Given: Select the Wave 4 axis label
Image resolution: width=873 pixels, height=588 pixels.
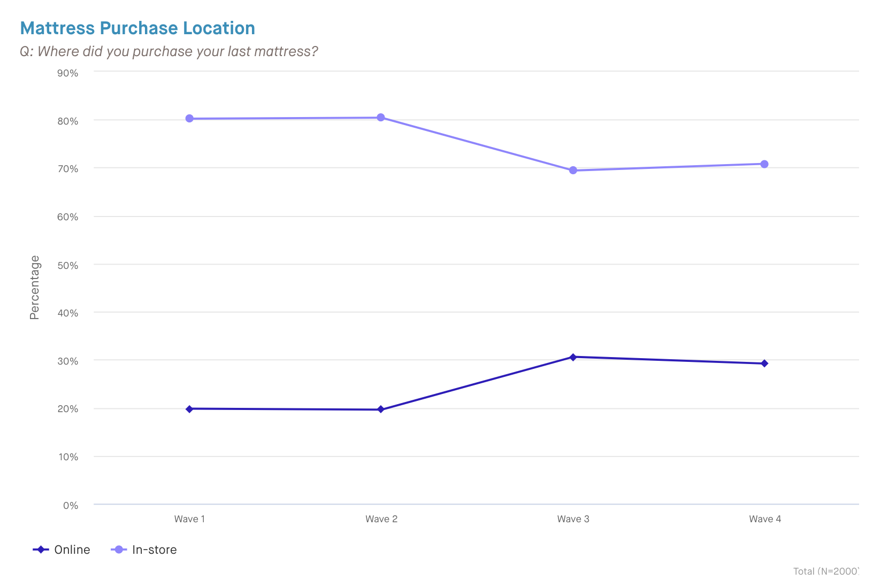Looking at the screenshot, I should coord(765,519).
